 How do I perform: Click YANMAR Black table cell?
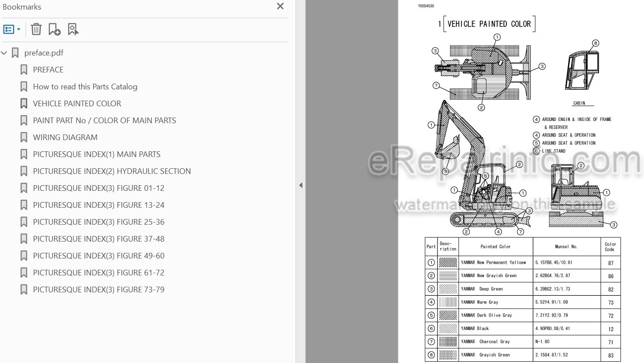(496, 328)
